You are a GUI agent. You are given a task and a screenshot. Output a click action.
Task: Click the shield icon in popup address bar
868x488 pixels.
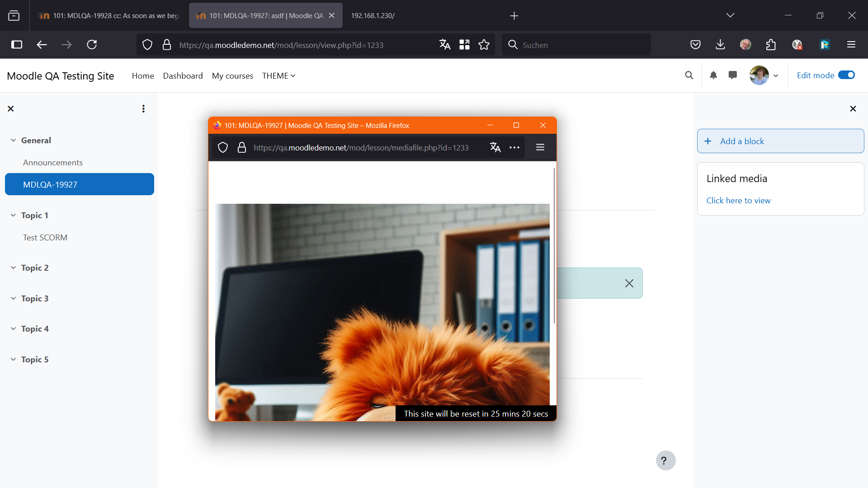223,148
